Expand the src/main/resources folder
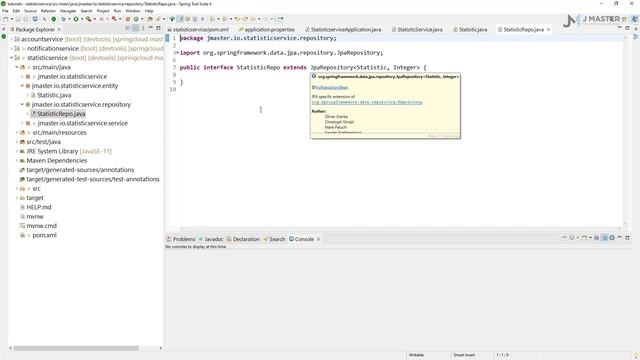 click(x=17, y=133)
